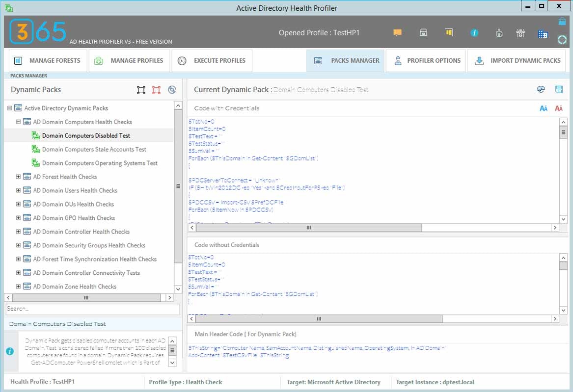Open Profiler Options tab
The image size is (573, 392).
pyautogui.click(x=426, y=60)
